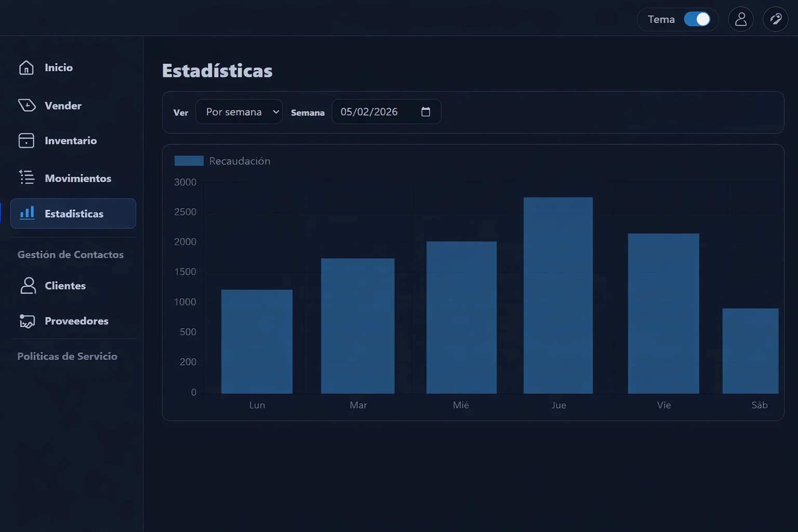Open the user profile icon in header
This screenshot has height=532, width=798.
tap(740, 20)
